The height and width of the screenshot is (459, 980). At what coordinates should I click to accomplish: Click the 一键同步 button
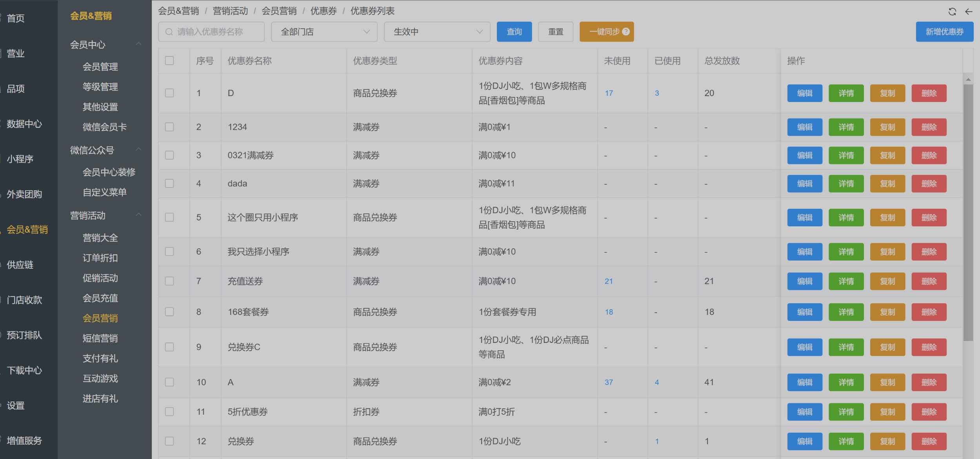607,32
